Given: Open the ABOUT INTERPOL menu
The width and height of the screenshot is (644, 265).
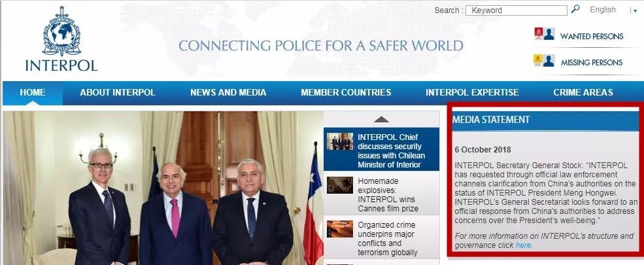Looking at the screenshot, I should click(118, 92).
